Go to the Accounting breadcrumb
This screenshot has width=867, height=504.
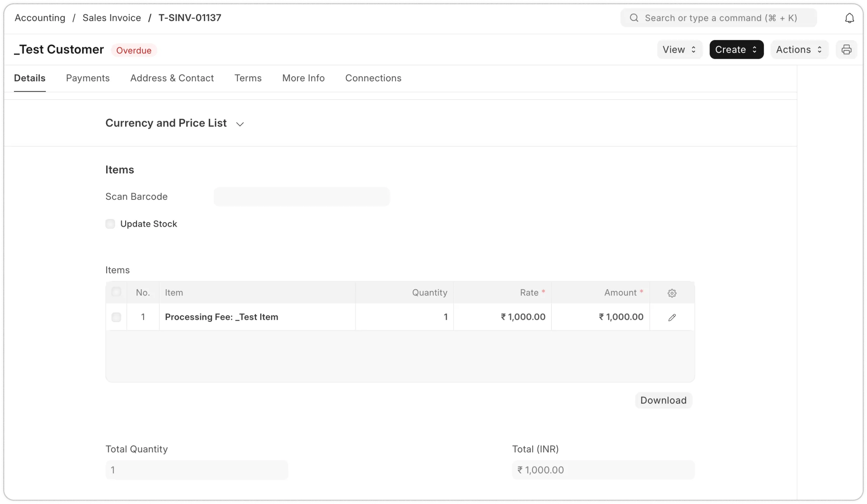pyautogui.click(x=40, y=18)
